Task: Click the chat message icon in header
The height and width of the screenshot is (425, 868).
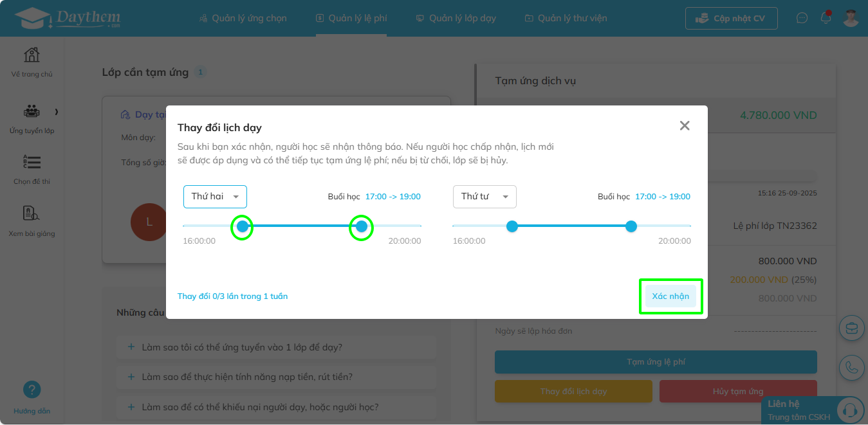Action: pos(802,18)
